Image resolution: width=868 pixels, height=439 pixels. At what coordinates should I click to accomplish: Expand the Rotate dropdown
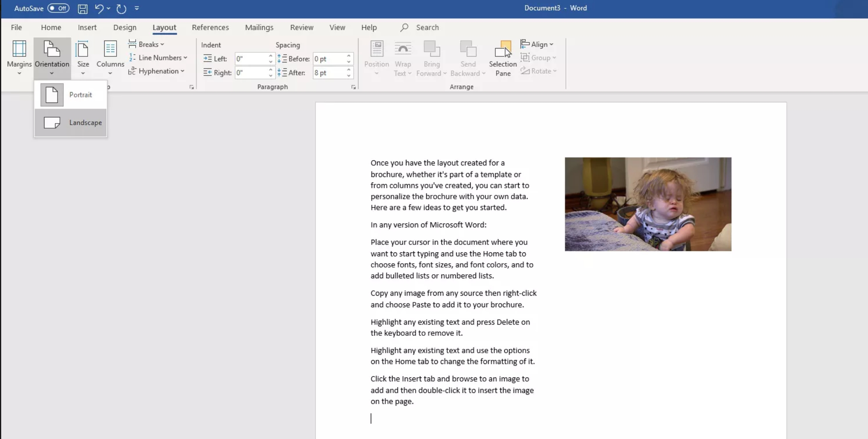tap(538, 71)
